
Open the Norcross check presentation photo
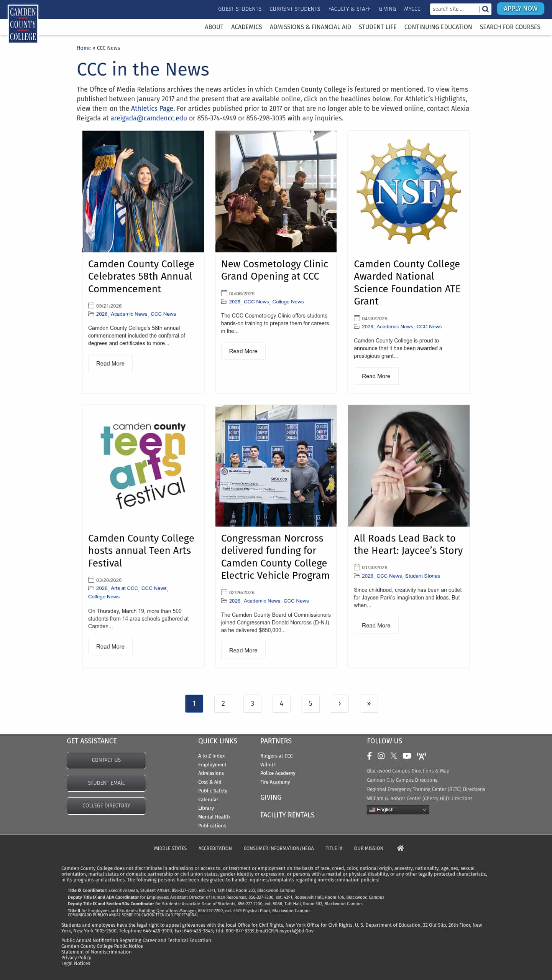(x=276, y=466)
